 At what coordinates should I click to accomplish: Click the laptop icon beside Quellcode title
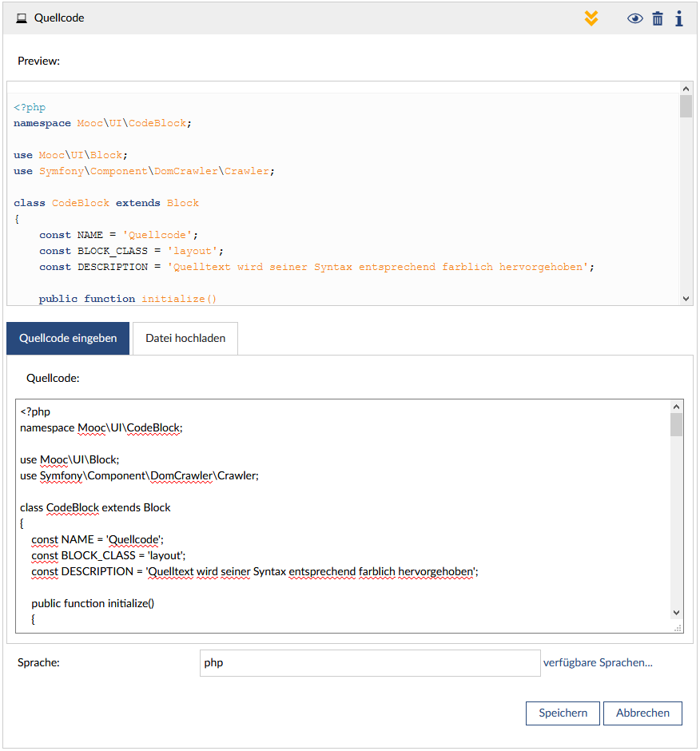tap(22, 18)
